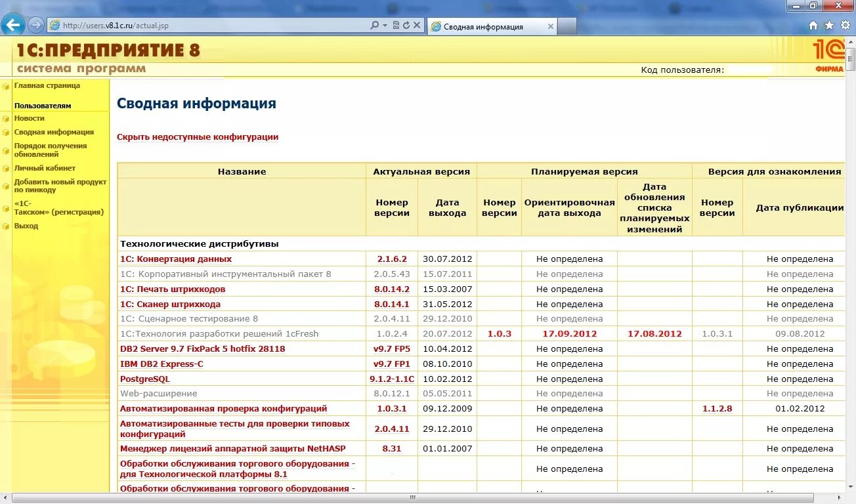The height and width of the screenshot is (504, 856).
Task: Open version v9.7 FP1 link
Action: 392,364
